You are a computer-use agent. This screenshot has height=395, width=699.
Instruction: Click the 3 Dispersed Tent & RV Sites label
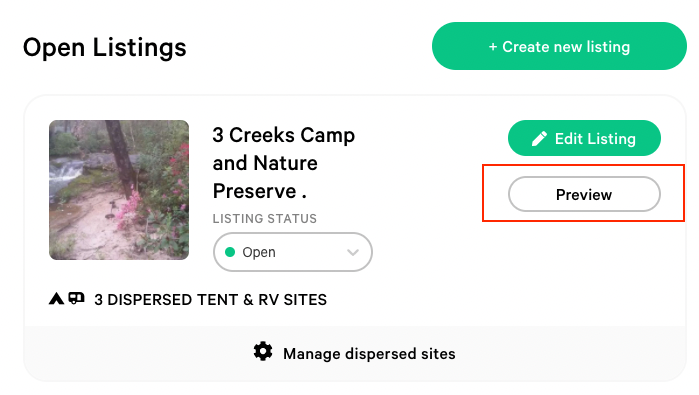click(210, 300)
